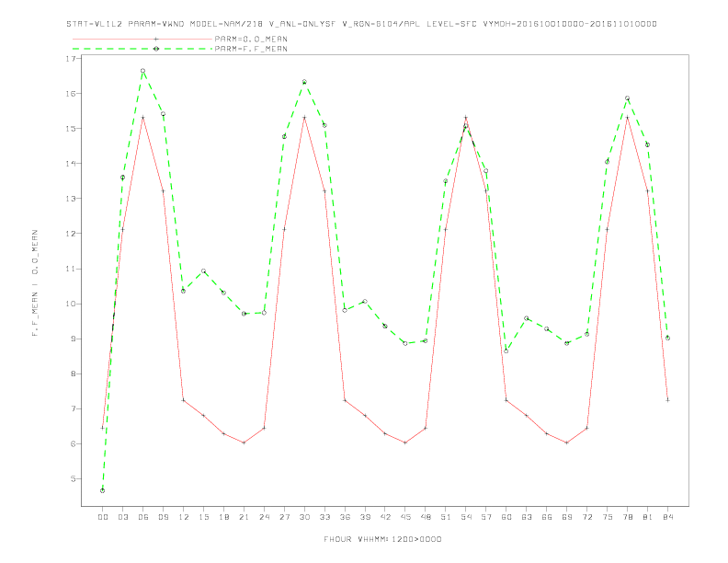Viewport: 728px width, 563px height.
Task: Click the chart title line starting STAT=VL1L2
Action: tap(361, 24)
